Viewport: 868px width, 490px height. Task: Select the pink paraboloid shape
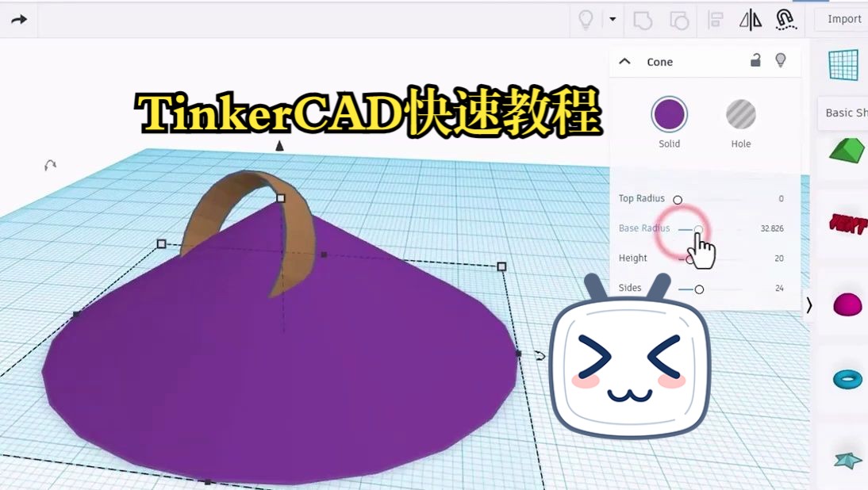[x=846, y=303]
